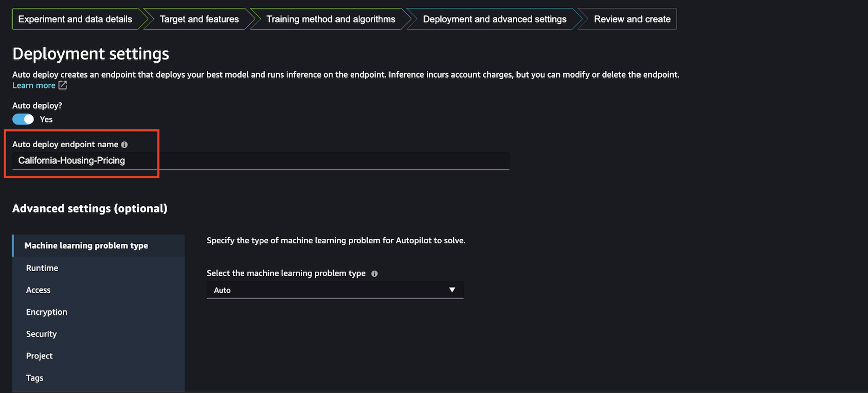The image size is (868, 393).
Task: Go to Target and features step
Action: click(x=199, y=19)
